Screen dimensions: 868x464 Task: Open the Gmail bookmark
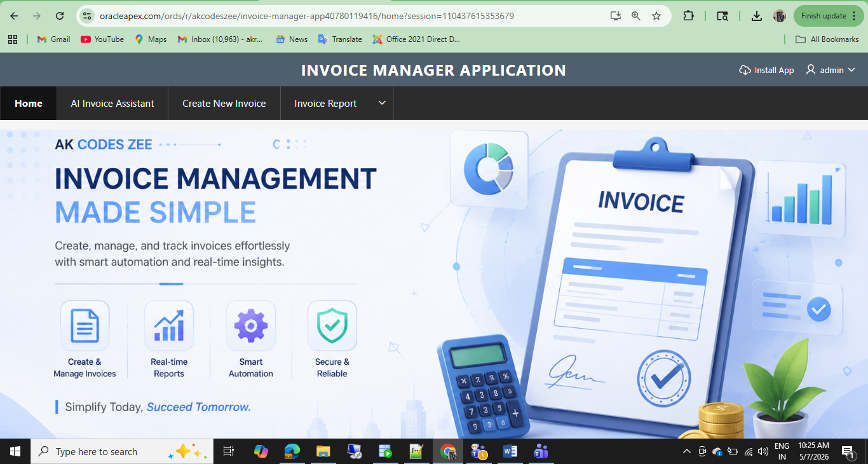pyautogui.click(x=54, y=39)
